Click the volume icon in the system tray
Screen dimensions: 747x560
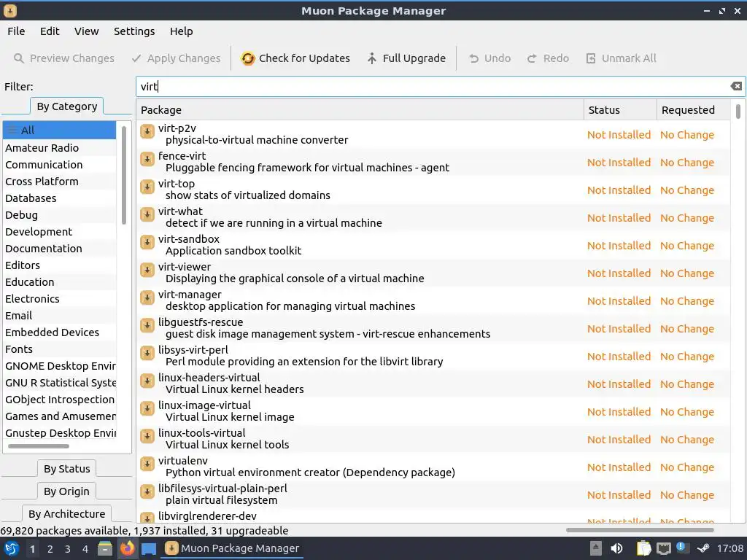pos(616,548)
